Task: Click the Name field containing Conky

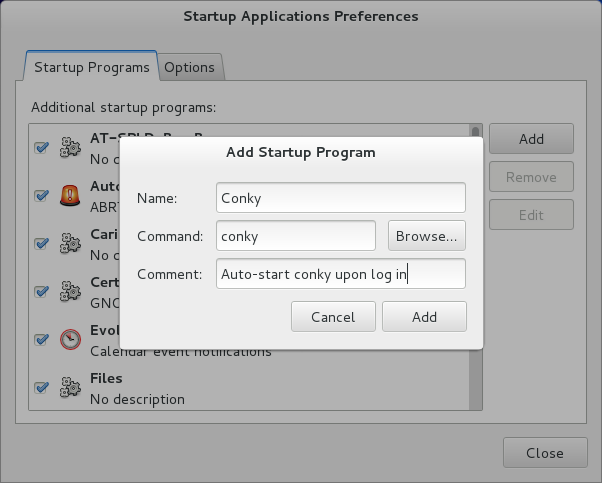Action: 341,198
